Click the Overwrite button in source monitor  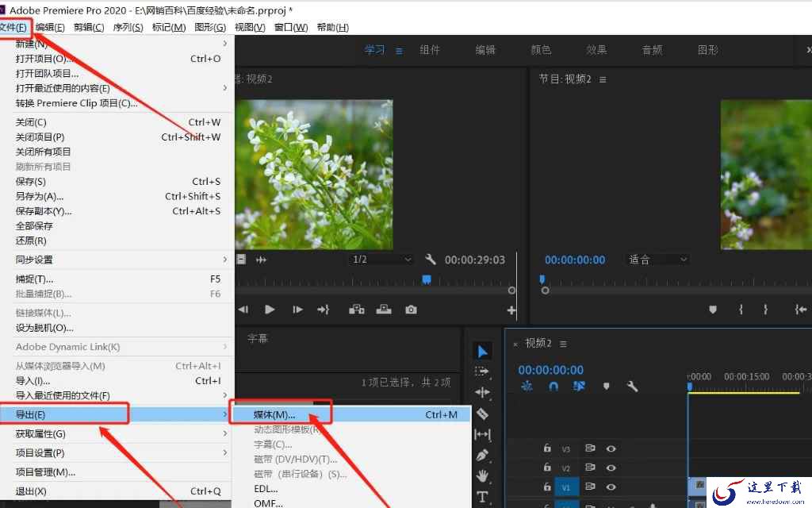point(384,310)
